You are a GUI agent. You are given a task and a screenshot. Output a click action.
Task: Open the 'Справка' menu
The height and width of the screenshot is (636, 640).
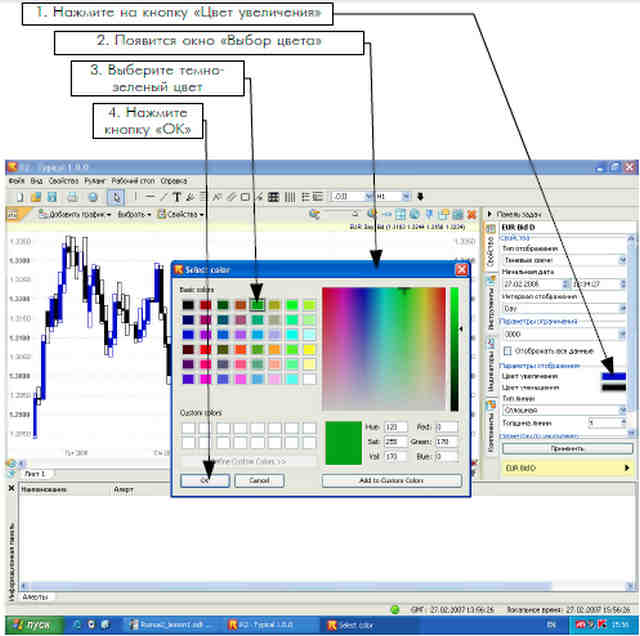(174, 180)
